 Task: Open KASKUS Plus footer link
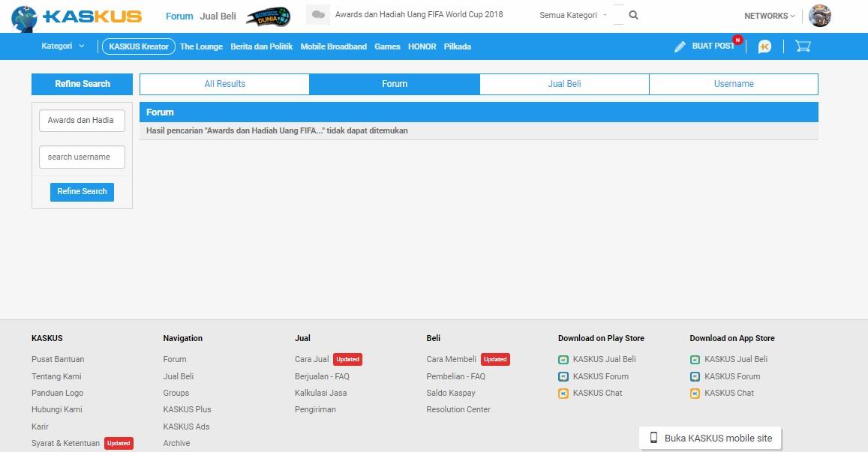[x=187, y=410]
